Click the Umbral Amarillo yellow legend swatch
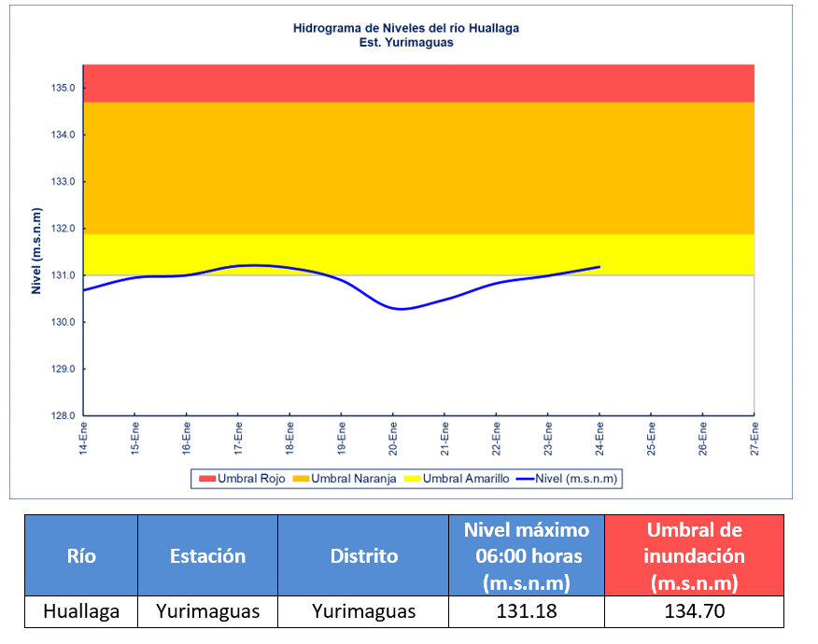818x644 pixels. (413, 479)
